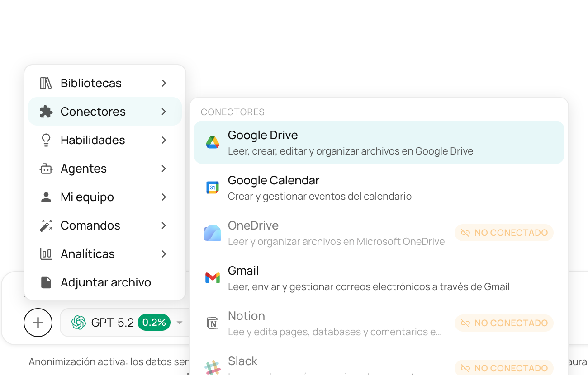Select the Gmail connector title

tap(243, 271)
